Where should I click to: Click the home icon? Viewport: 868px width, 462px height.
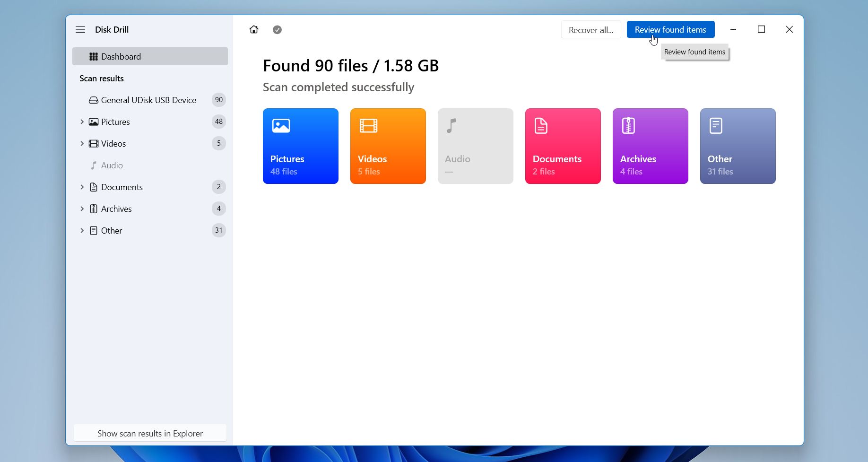(x=254, y=30)
